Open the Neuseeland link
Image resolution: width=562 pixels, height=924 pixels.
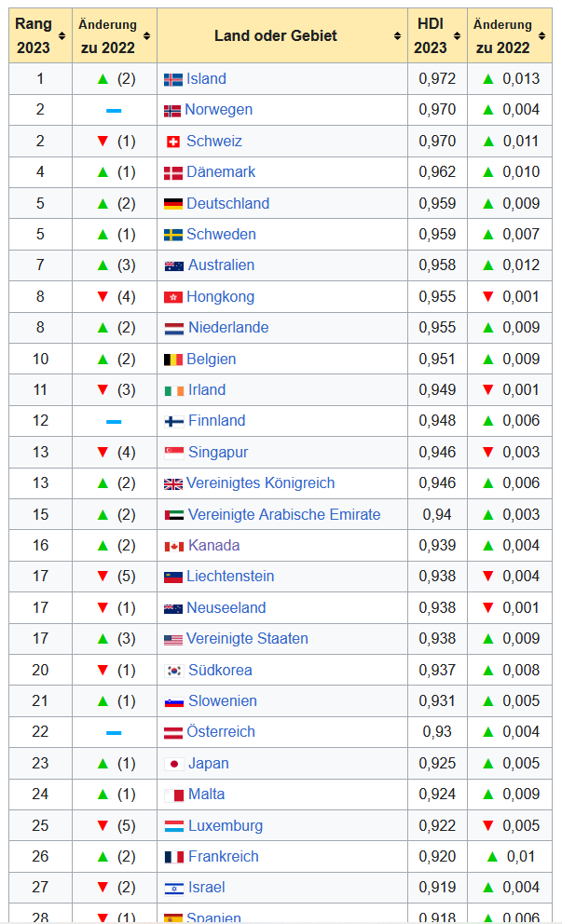226,608
